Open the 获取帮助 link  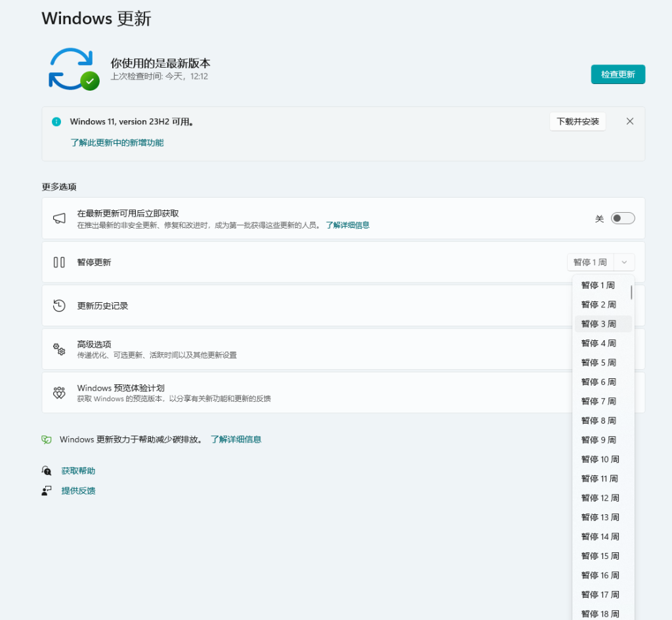coord(78,471)
